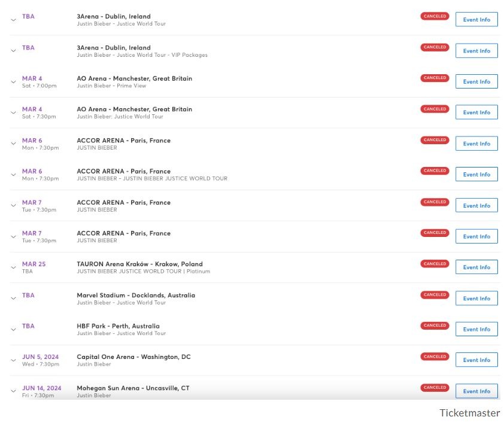Open Event Info for Marvel Stadium Docklands

click(476, 299)
